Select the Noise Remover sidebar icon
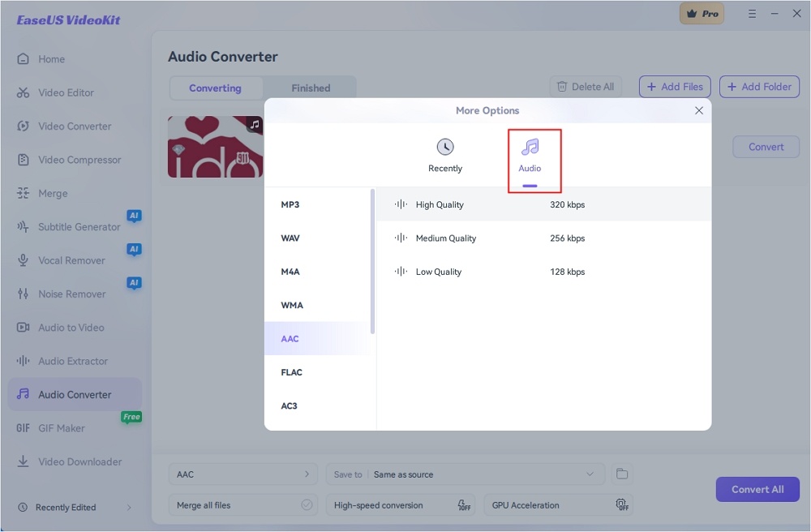 pos(23,294)
